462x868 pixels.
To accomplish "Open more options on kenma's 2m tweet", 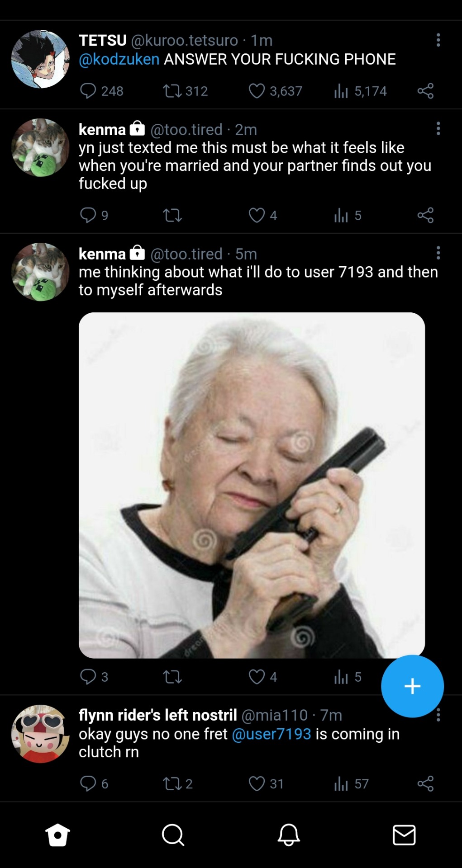I will click(438, 128).
